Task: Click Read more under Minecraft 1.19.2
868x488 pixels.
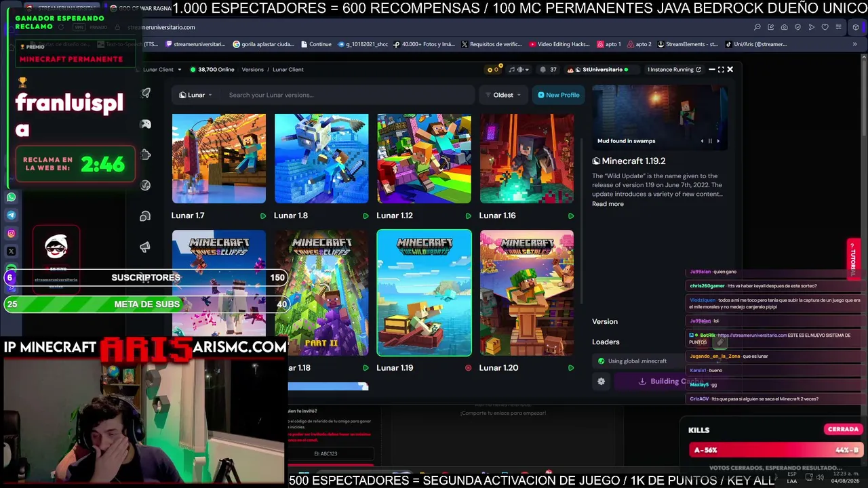Action: (x=608, y=204)
